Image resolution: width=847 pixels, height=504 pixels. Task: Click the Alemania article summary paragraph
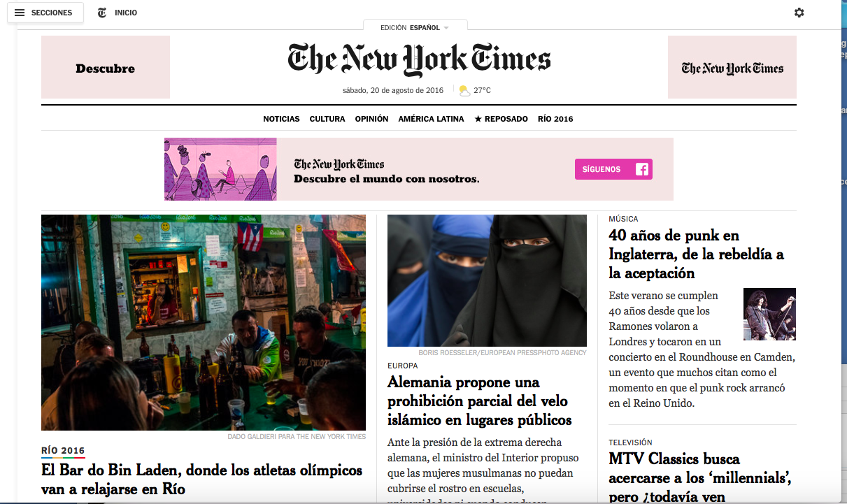click(483, 469)
